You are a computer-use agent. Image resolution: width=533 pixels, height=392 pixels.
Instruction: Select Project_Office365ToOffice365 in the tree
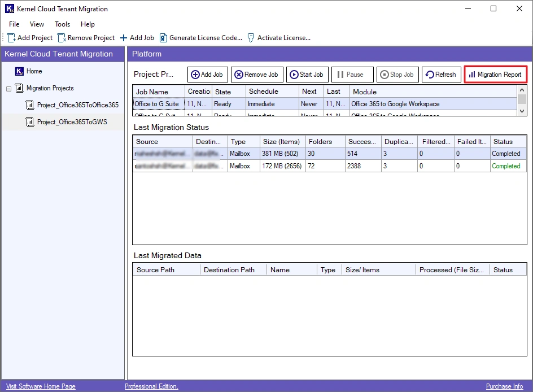click(77, 105)
